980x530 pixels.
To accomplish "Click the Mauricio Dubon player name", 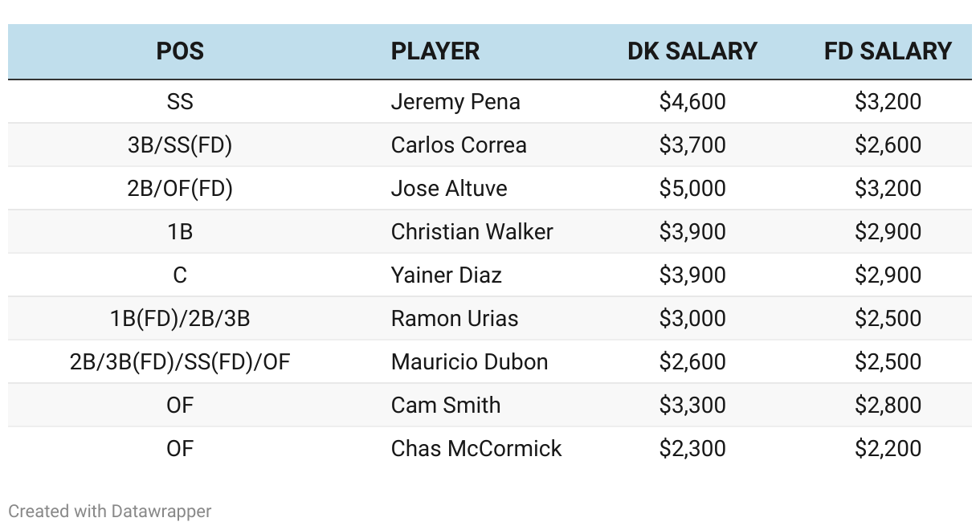I will (x=470, y=362).
